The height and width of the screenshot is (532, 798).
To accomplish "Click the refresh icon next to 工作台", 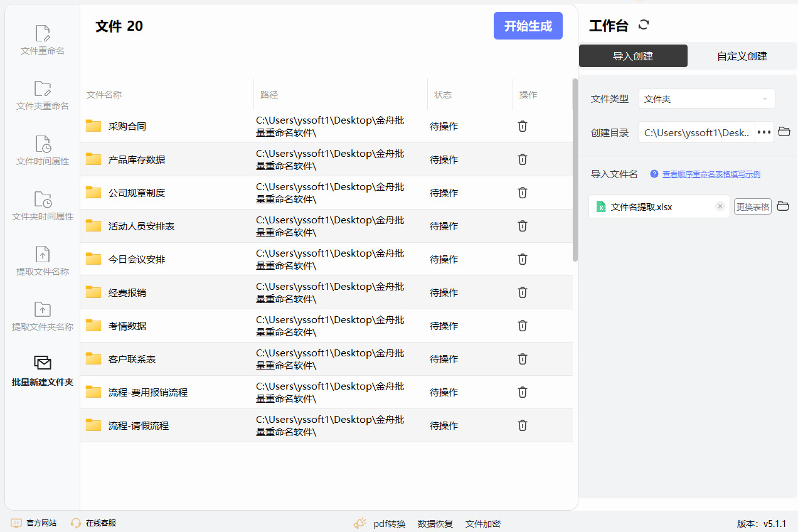I will click(x=644, y=25).
